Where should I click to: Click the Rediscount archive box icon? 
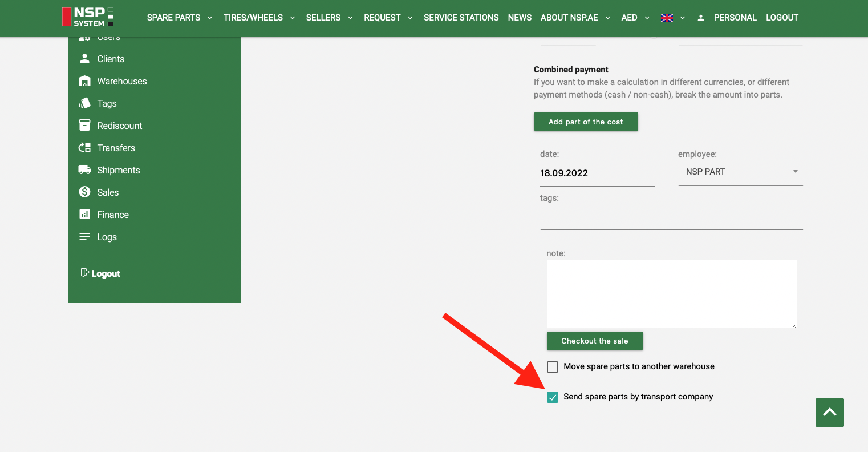tap(84, 126)
